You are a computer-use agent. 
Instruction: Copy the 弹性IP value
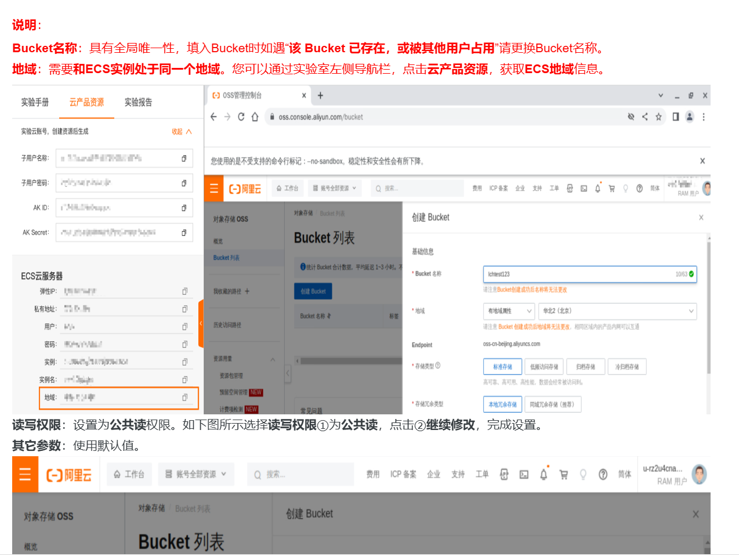click(184, 291)
